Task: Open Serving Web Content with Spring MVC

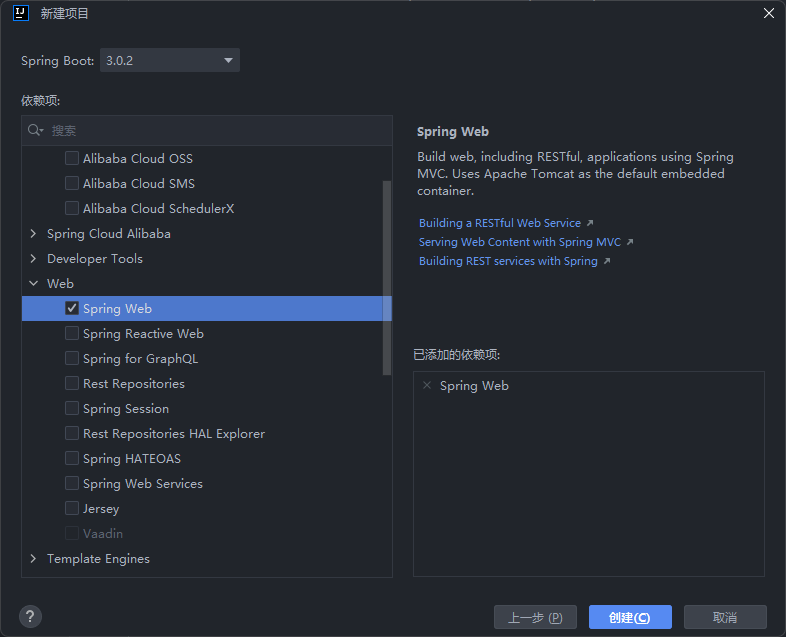Action: point(520,242)
